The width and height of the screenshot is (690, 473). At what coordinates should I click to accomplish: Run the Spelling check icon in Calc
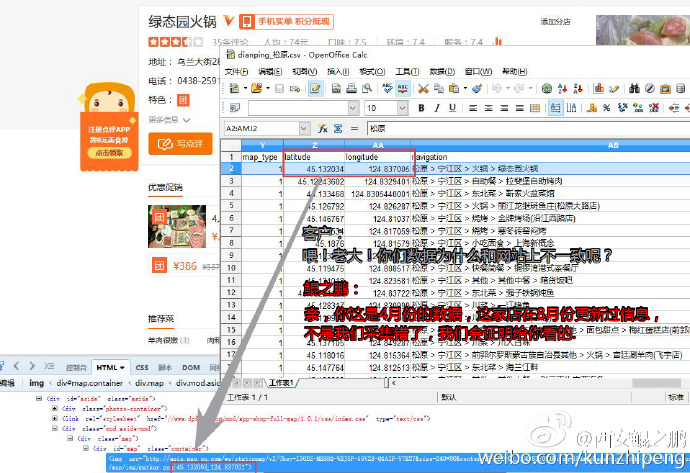[387, 88]
